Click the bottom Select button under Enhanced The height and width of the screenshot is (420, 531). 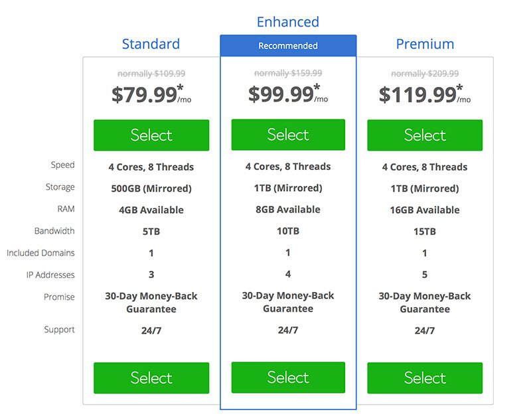pos(288,378)
